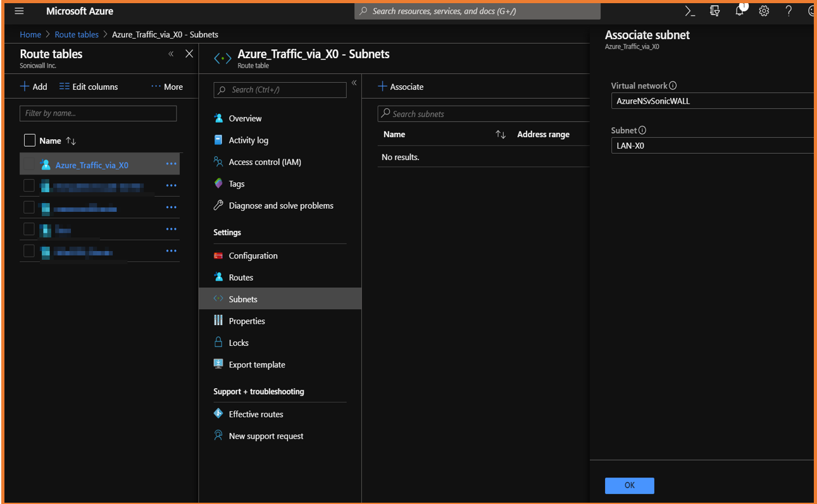Viewport: 817px width, 504px height.
Task: Open ellipsis menu for Azure_Traffic_via_X0 row
Action: click(171, 164)
